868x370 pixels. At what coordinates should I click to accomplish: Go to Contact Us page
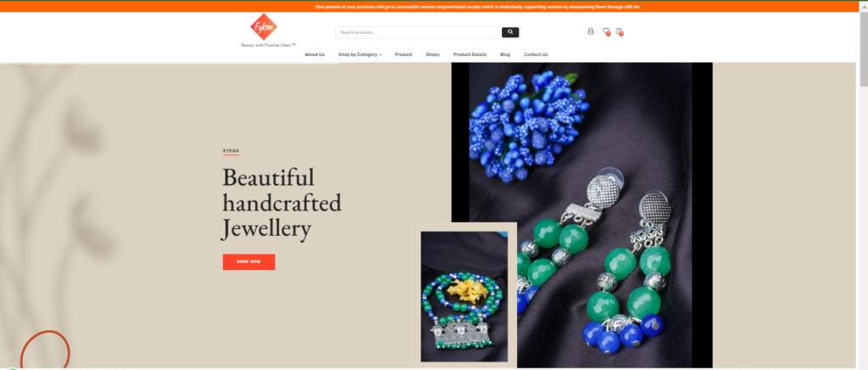(536, 54)
